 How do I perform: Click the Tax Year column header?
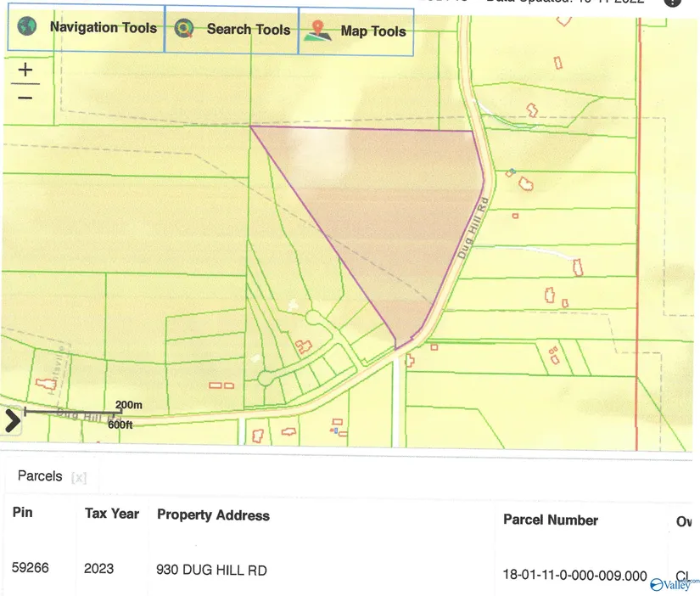pos(112,514)
